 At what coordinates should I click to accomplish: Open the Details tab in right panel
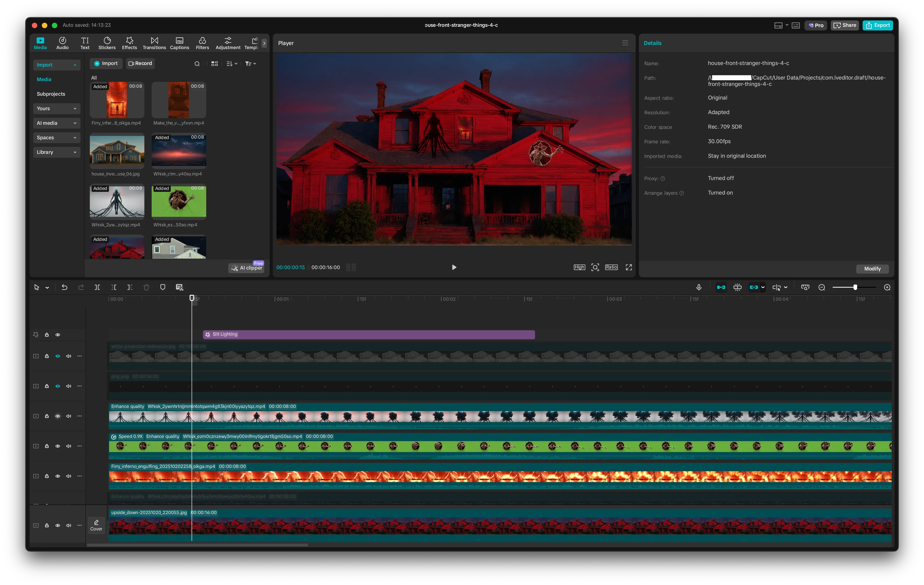(x=652, y=43)
